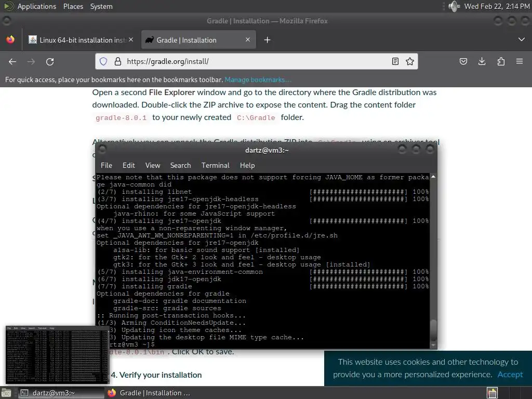Viewport: 532px width, 399px height.
Task: Click the Firefox window menu button in titlebar
Action: 6,21
